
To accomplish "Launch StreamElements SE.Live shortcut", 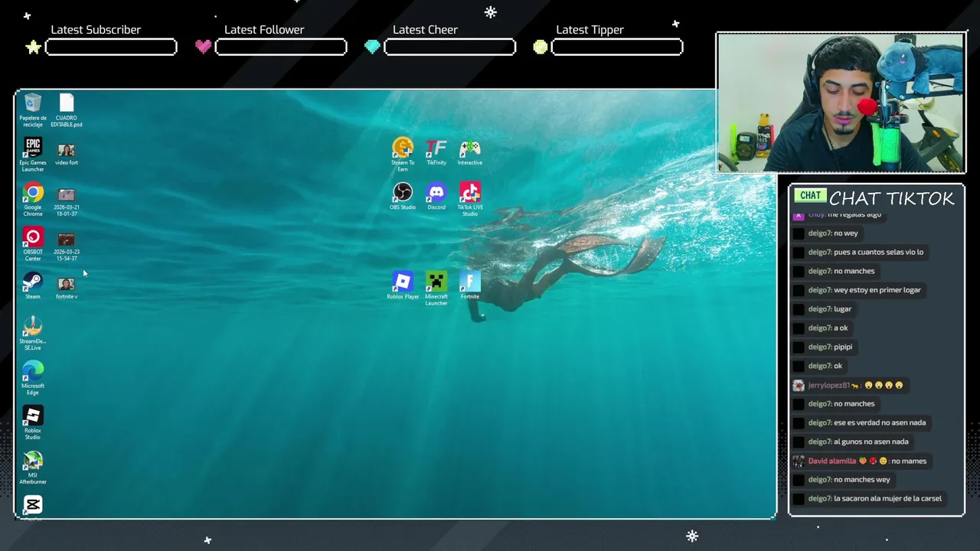I will (33, 333).
